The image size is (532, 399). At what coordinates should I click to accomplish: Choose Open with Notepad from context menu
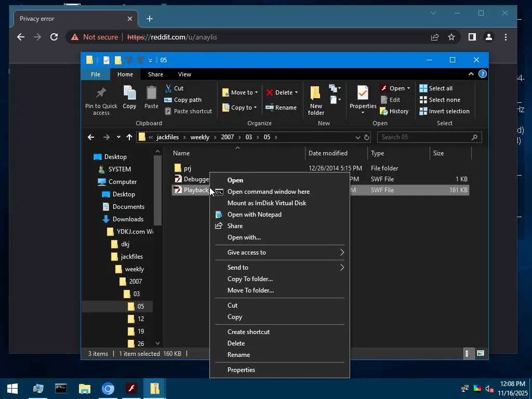point(254,215)
